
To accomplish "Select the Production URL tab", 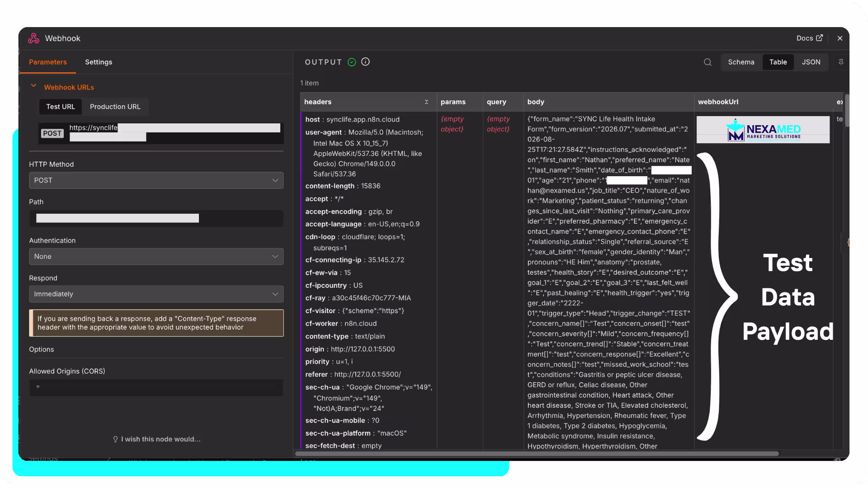I will [x=115, y=107].
